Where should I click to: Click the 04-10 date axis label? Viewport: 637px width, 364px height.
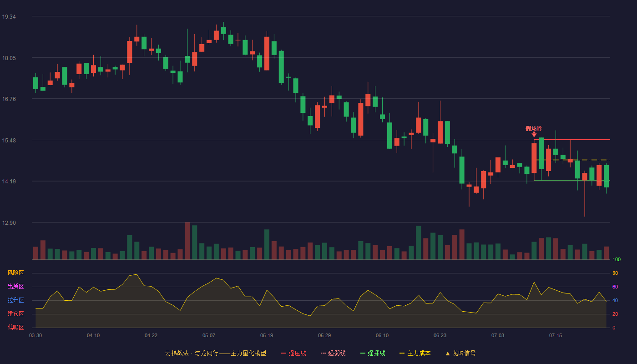[x=93, y=335]
